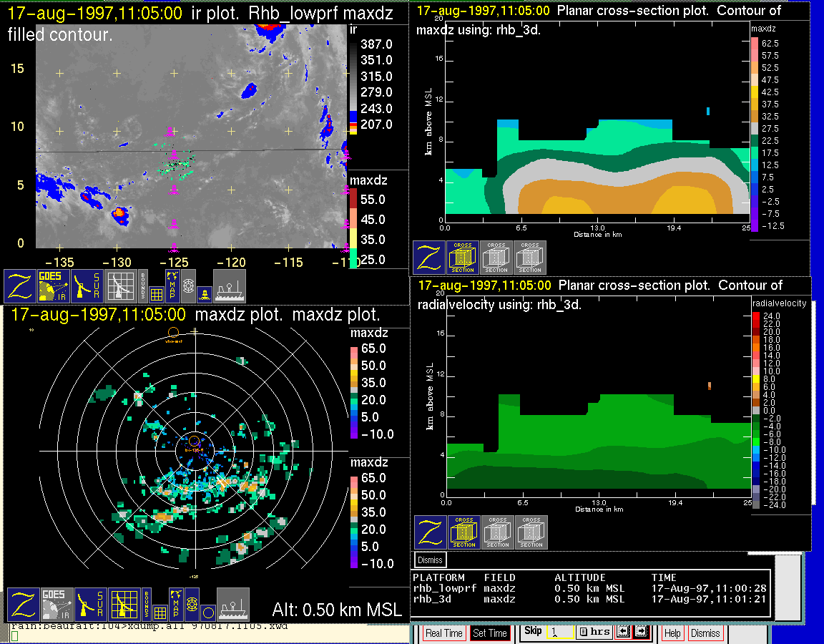824x644 pixels.
Task: Select Set Time mode
Action: point(490,633)
